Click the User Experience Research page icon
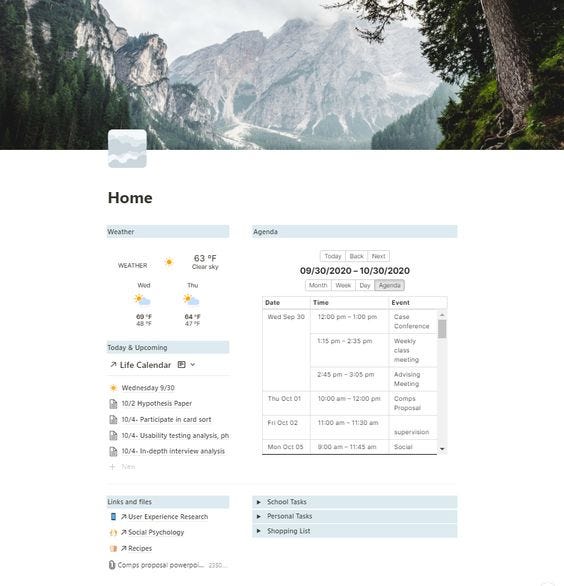 [113, 517]
